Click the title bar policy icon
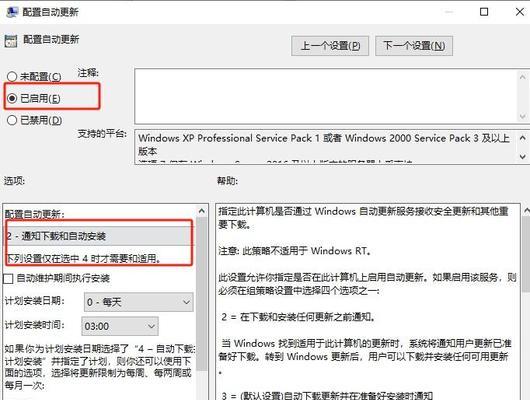 point(11,12)
